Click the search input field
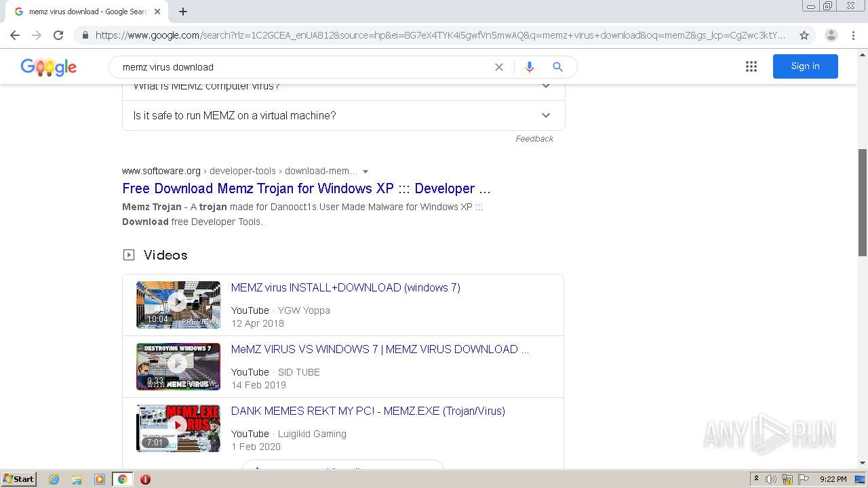Image resolution: width=868 pixels, height=488 pixels. [305, 67]
